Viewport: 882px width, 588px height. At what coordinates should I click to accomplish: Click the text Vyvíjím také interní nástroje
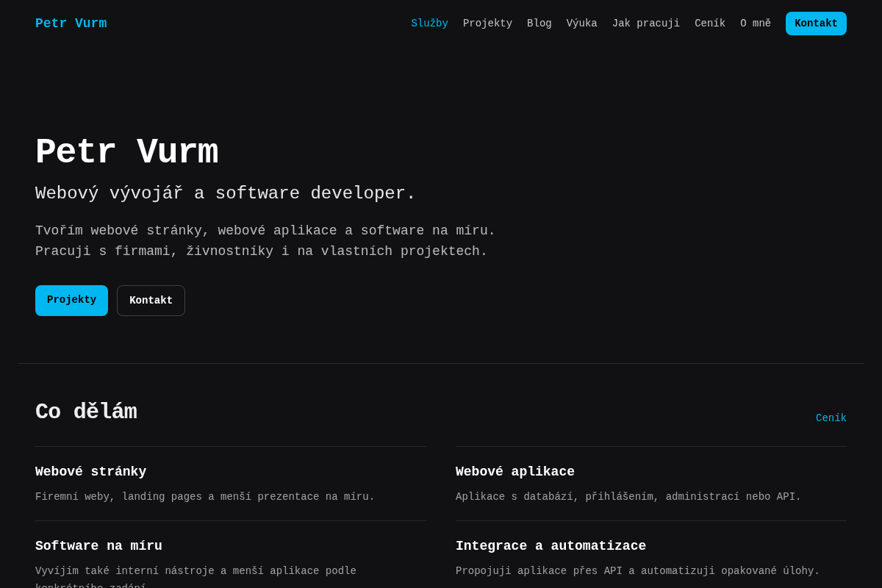coord(196,579)
